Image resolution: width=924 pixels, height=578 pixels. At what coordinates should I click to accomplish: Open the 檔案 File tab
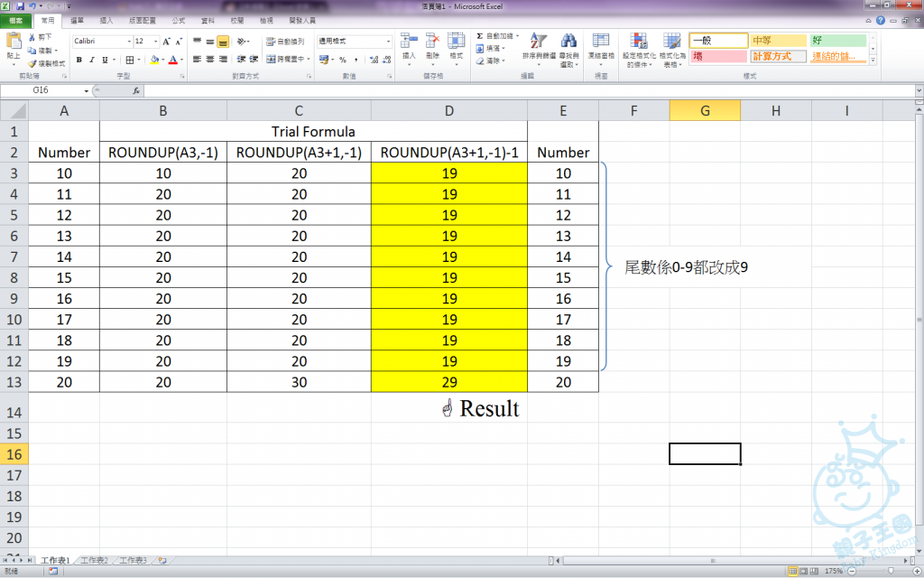[16, 20]
